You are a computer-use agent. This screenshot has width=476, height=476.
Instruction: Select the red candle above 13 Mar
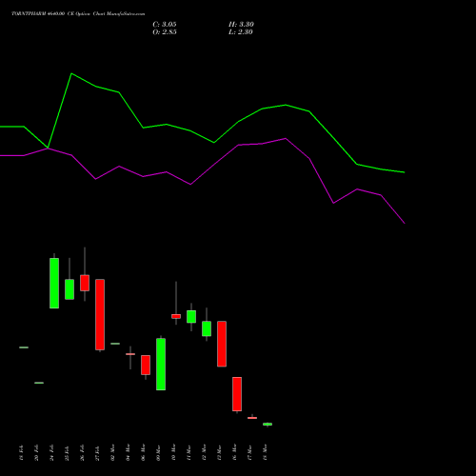click(222, 344)
